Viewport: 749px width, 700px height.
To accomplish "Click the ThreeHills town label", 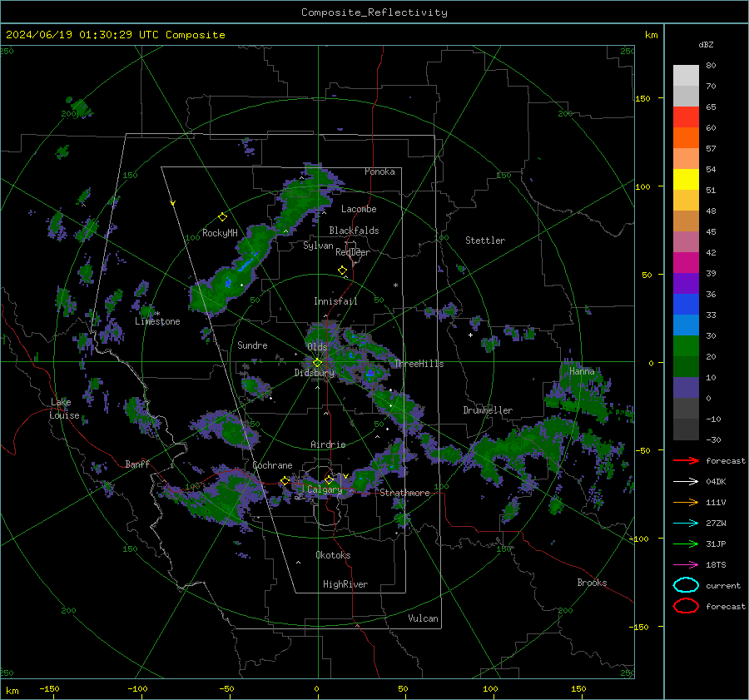I will (419, 364).
